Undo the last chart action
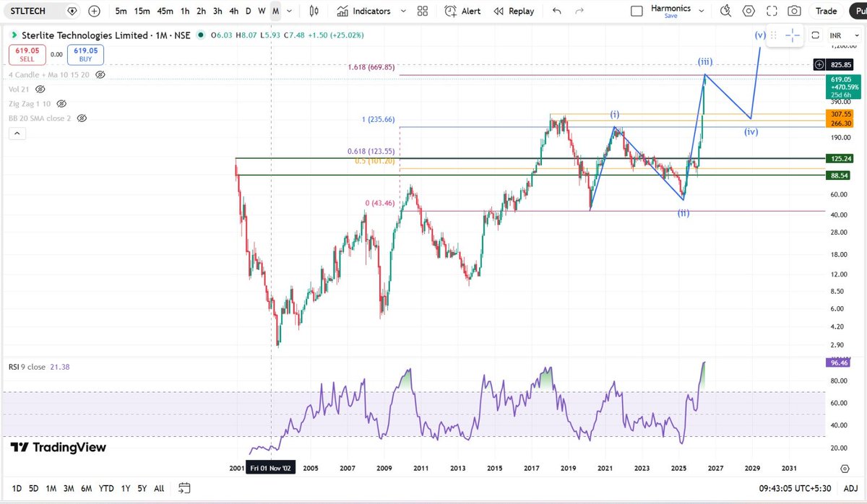The width and height of the screenshot is (867, 504). click(556, 11)
